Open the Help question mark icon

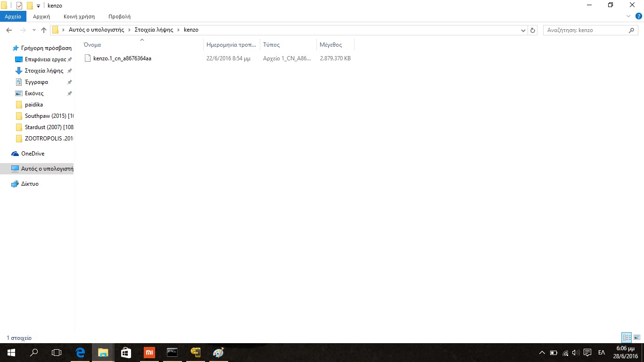coord(638,16)
